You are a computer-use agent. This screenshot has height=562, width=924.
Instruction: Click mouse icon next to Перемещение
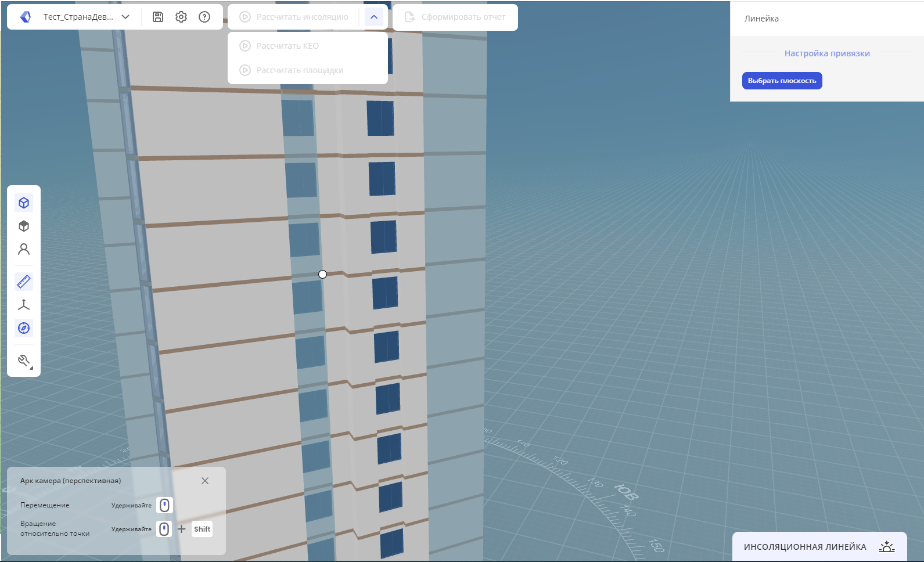tap(165, 505)
